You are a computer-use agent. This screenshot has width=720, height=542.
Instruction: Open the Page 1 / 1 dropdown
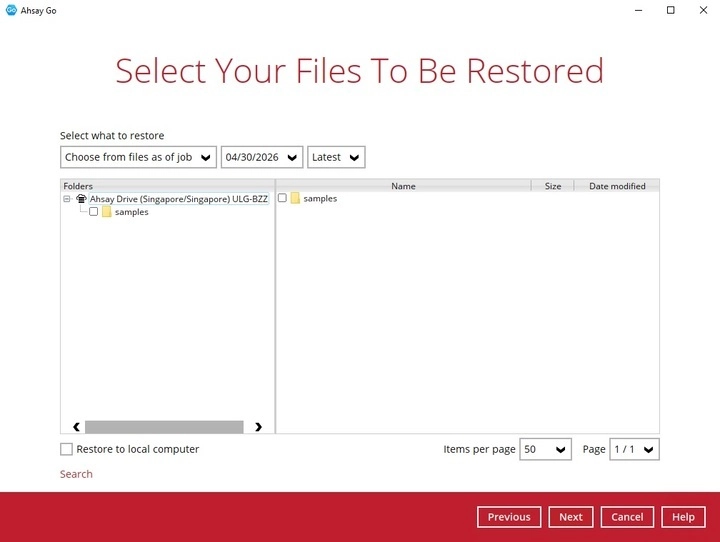tap(634, 449)
